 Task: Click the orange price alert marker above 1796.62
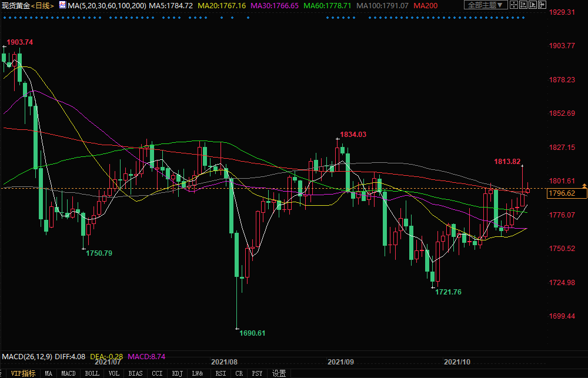[584, 186]
